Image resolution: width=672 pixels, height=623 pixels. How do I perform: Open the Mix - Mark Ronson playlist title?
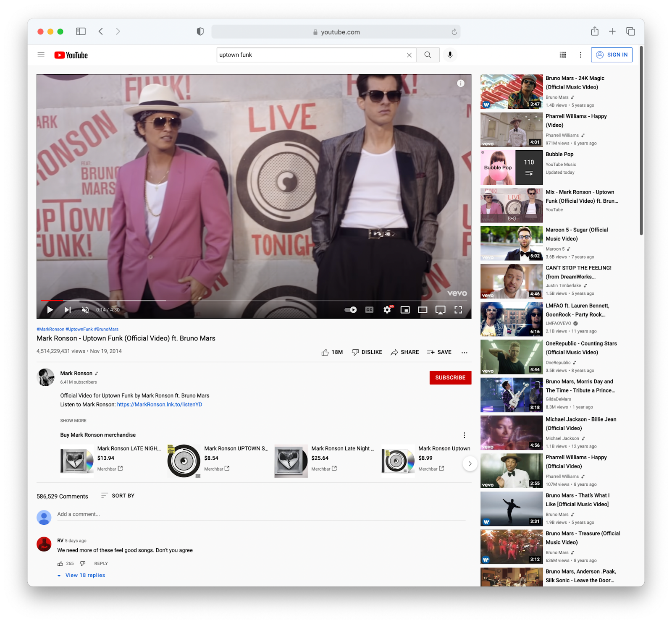(x=582, y=196)
